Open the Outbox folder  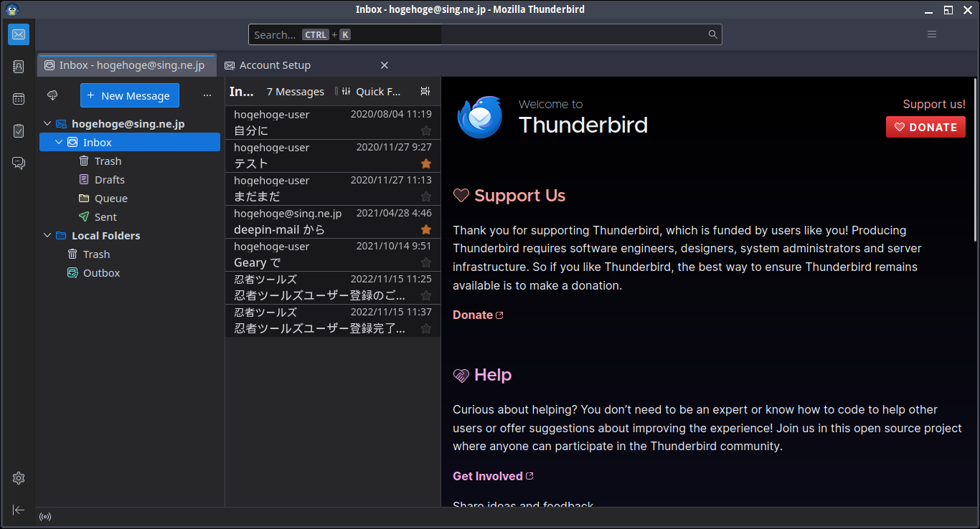[130, 273]
